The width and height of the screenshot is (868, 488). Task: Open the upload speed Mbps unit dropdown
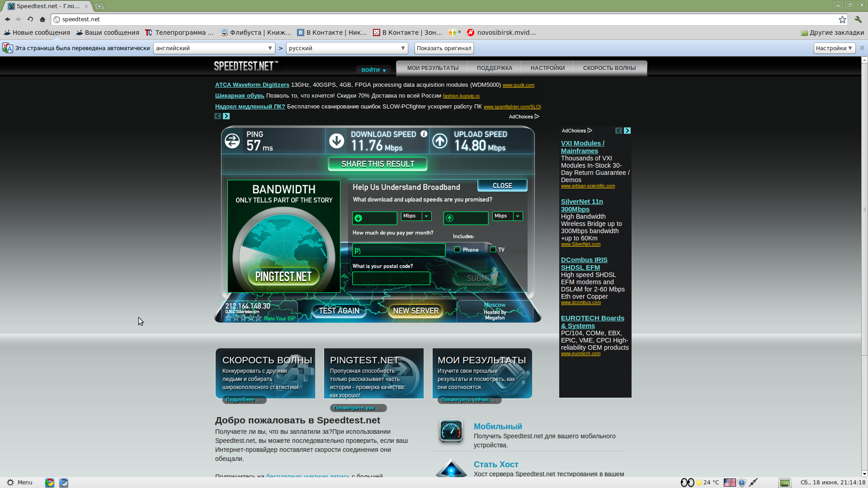pyautogui.click(x=507, y=216)
